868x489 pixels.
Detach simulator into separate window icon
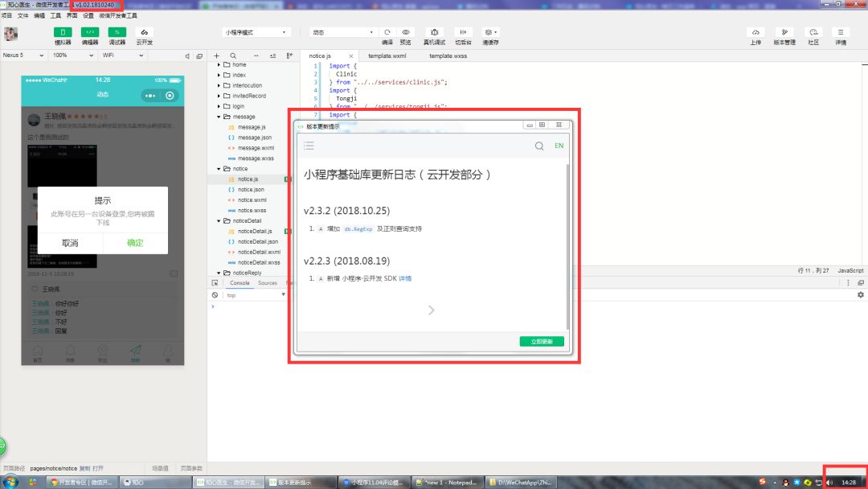click(x=199, y=56)
